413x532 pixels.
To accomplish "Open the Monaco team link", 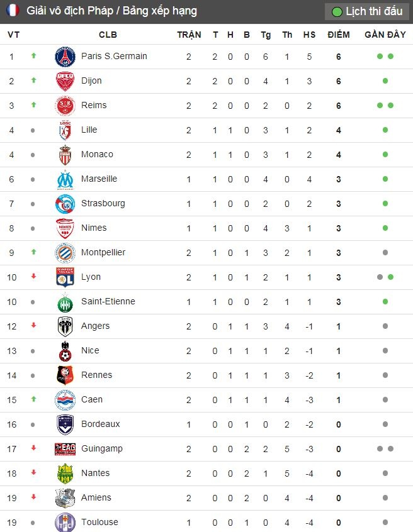I will (x=97, y=154).
